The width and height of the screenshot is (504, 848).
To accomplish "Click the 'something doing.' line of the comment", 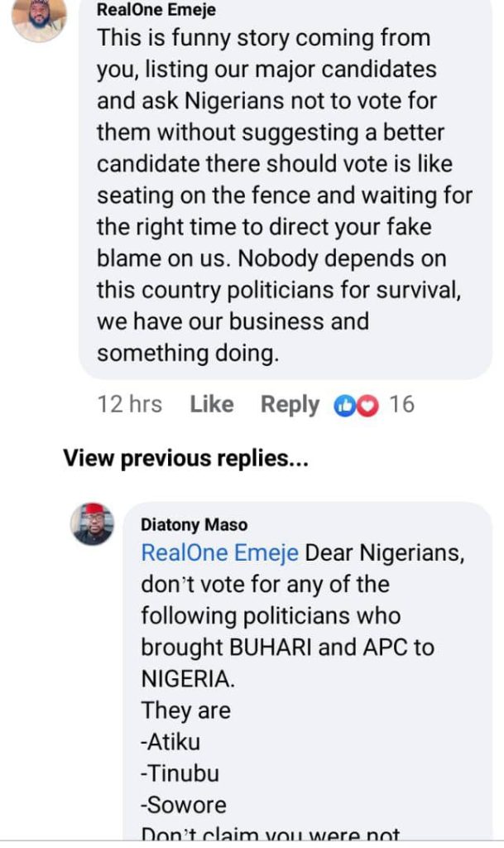I will click(188, 353).
